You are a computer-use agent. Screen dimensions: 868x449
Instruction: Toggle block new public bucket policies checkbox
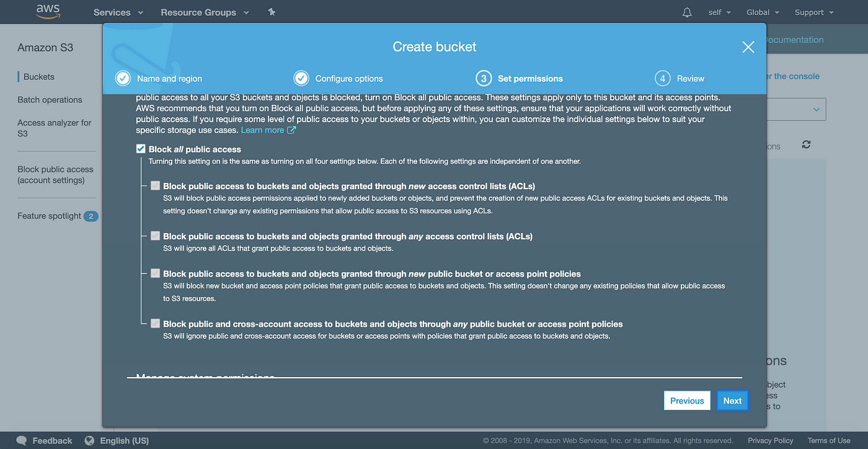coord(156,273)
